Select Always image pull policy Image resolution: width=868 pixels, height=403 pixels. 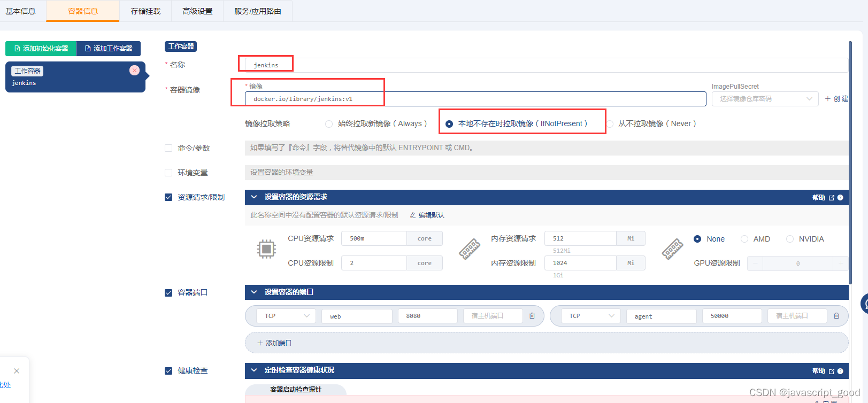point(329,124)
